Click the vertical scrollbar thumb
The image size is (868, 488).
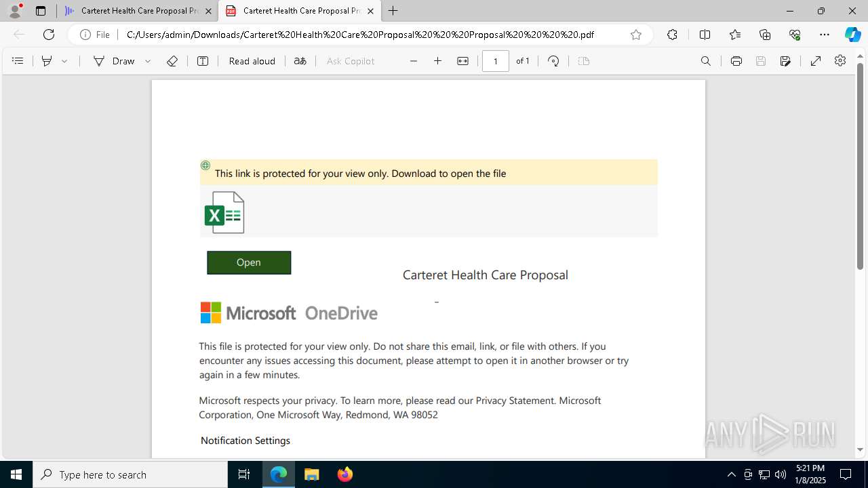(860, 166)
